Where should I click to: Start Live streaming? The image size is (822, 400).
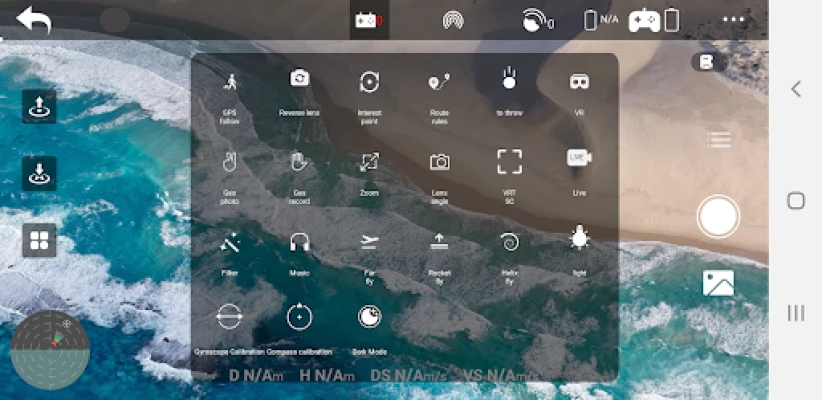pyautogui.click(x=579, y=160)
